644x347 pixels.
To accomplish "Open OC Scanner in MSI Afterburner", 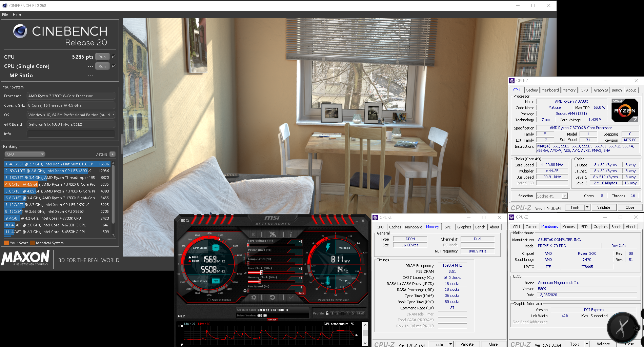I will [185, 221].
